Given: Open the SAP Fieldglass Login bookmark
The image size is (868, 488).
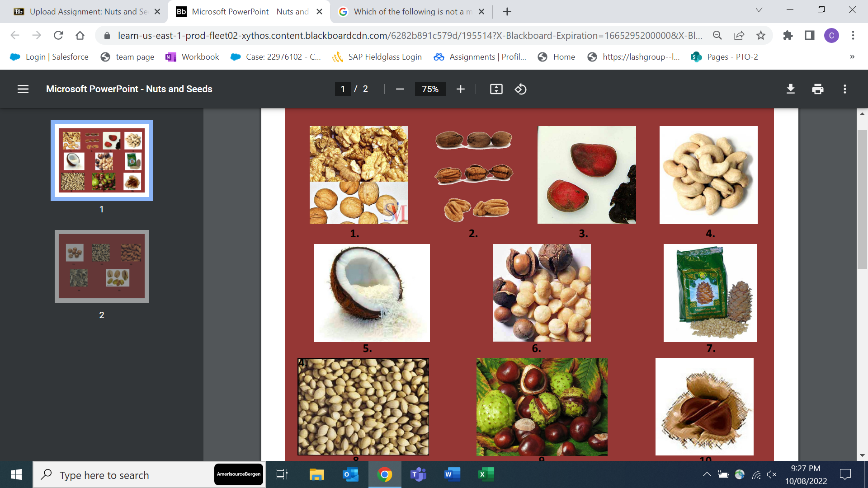Looking at the screenshot, I should 384,57.
